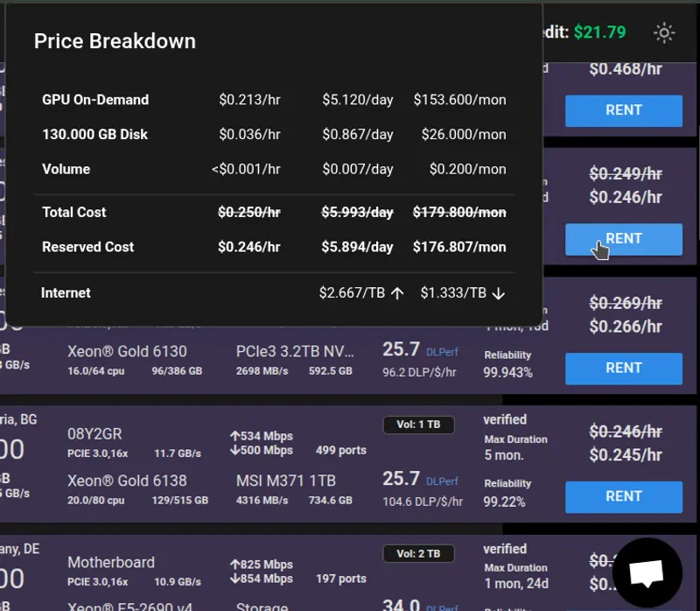Select the Volume row label

(66, 169)
